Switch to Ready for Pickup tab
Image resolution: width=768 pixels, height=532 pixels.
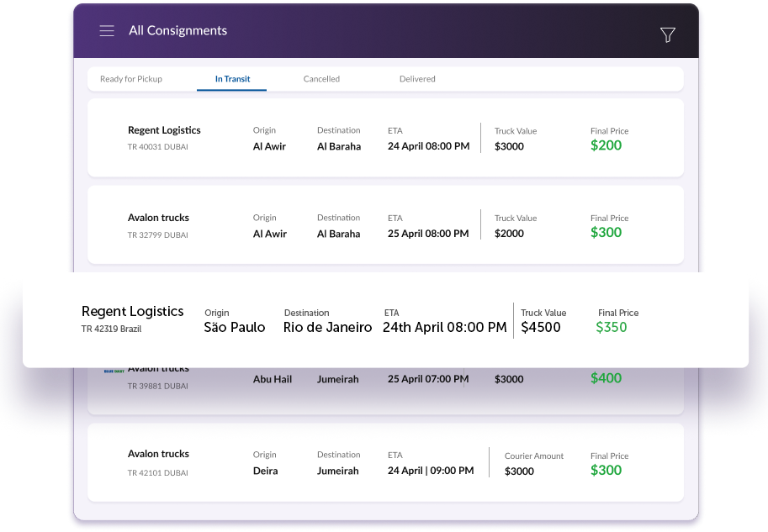coord(130,79)
